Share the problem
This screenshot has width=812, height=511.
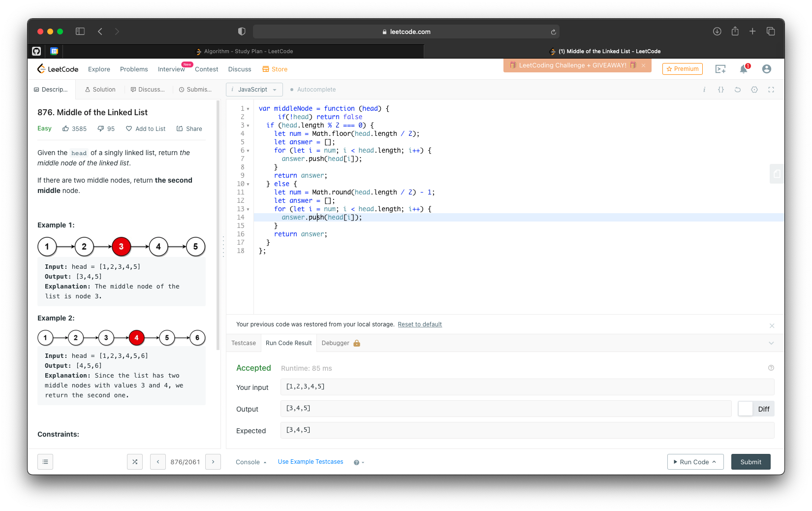[x=189, y=128]
